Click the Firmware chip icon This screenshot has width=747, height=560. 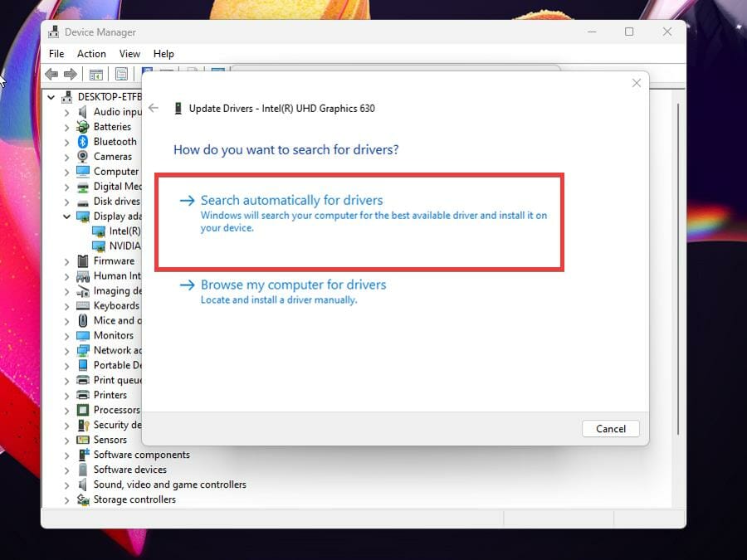coord(83,261)
